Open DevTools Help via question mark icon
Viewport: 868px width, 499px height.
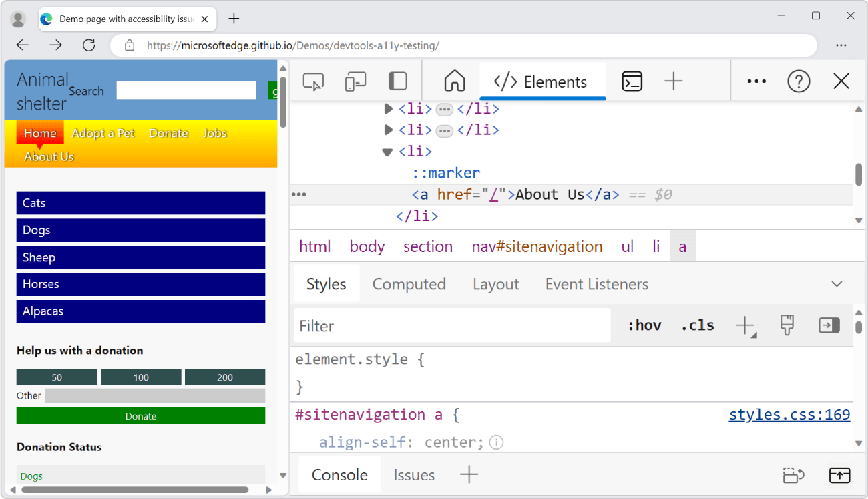(799, 81)
